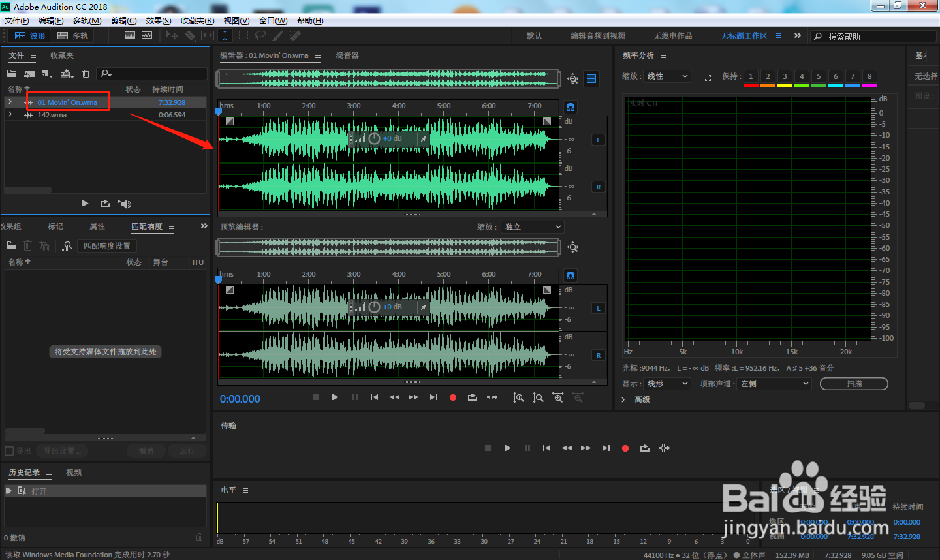Click zoom in amplitude icon in editor
Image resolution: width=940 pixels, height=560 pixels.
(x=518, y=397)
